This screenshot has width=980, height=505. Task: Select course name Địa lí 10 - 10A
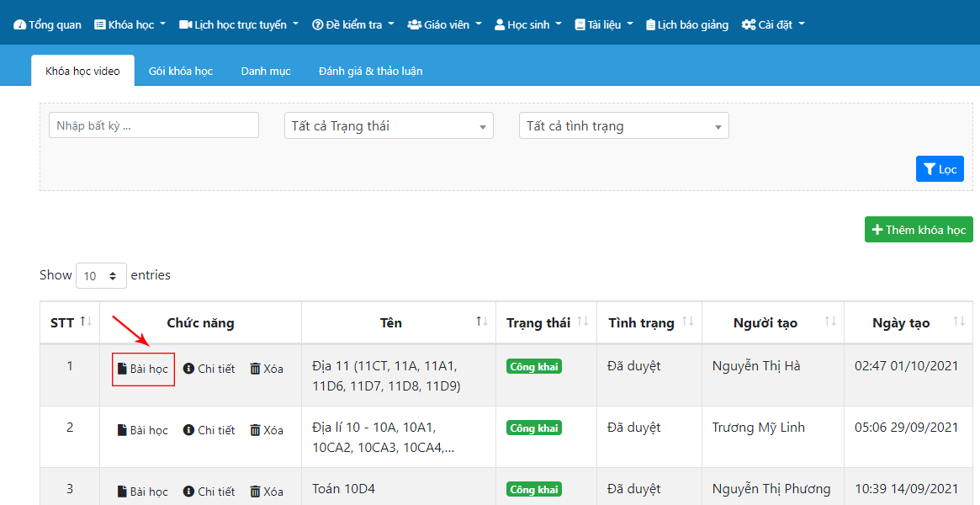click(x=383, y=437)
